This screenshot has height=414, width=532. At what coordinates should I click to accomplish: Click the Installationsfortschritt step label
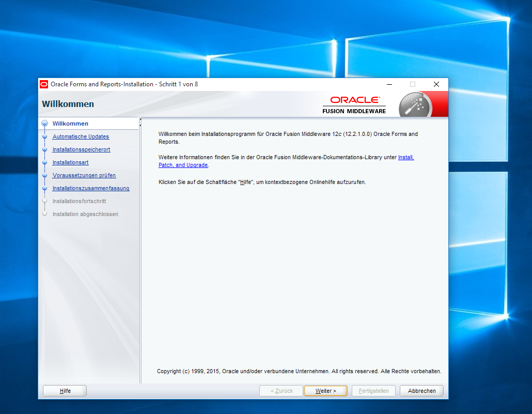click(x=80, y=201)
